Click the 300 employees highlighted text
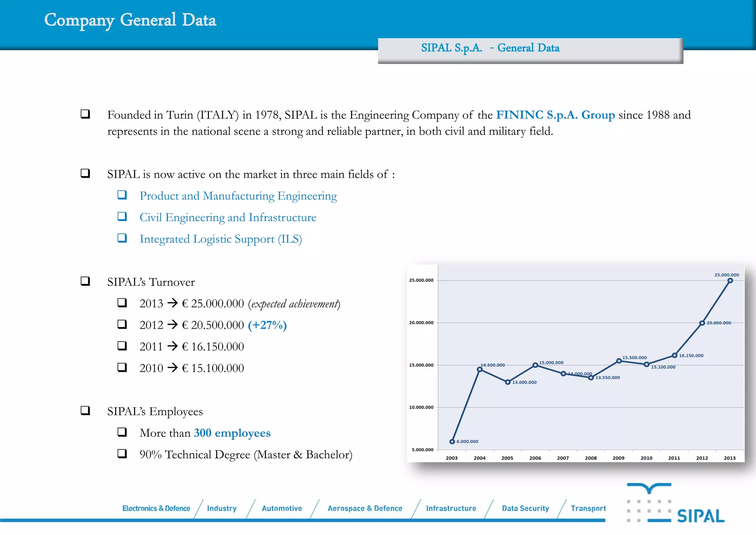Screen dimensions: 756x535 [232, 433]
